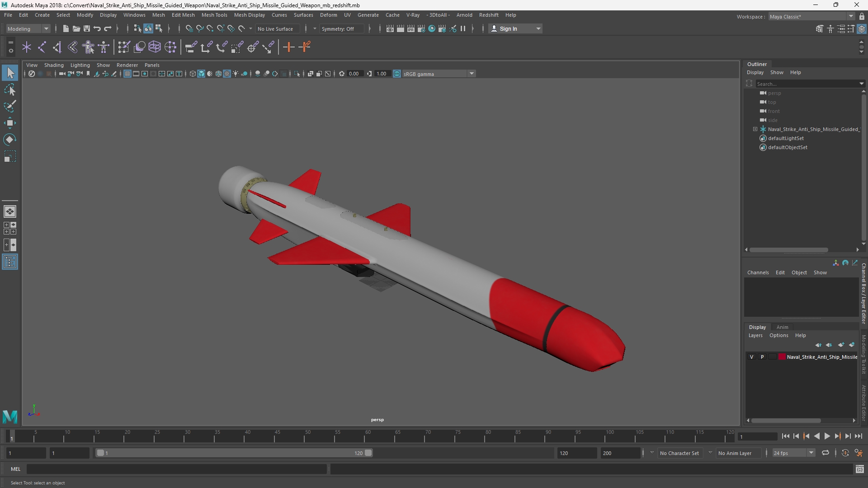The image size is (868, 488).
Task: Open the layer Options menu
Action: (x=778, y=335)
